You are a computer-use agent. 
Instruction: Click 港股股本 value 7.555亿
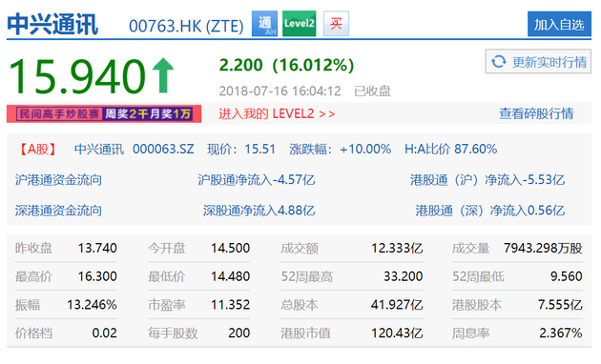pos(560,305)
